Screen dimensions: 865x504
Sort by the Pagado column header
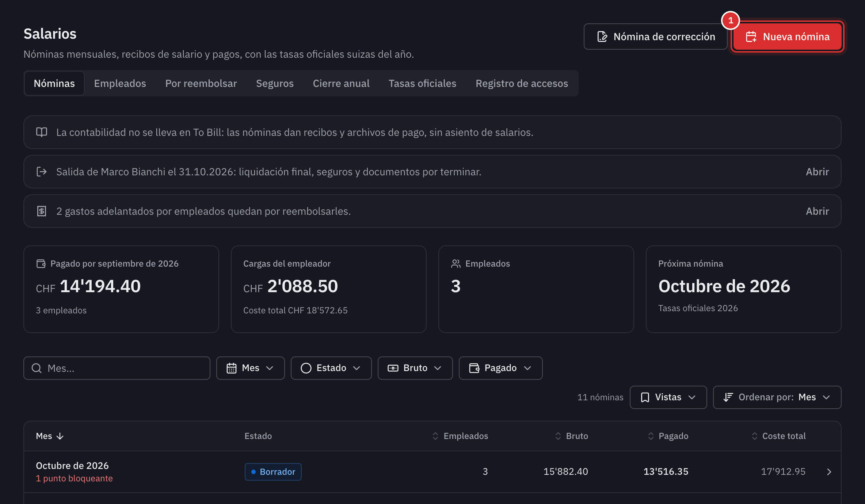(668, 436)
